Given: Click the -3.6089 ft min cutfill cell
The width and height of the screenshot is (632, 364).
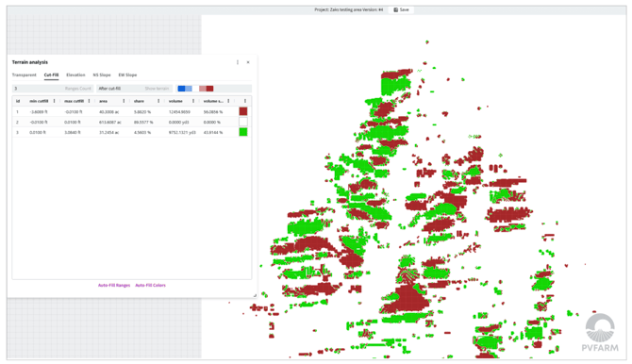Looking at the screenshot, I should [x=39, y=111].
